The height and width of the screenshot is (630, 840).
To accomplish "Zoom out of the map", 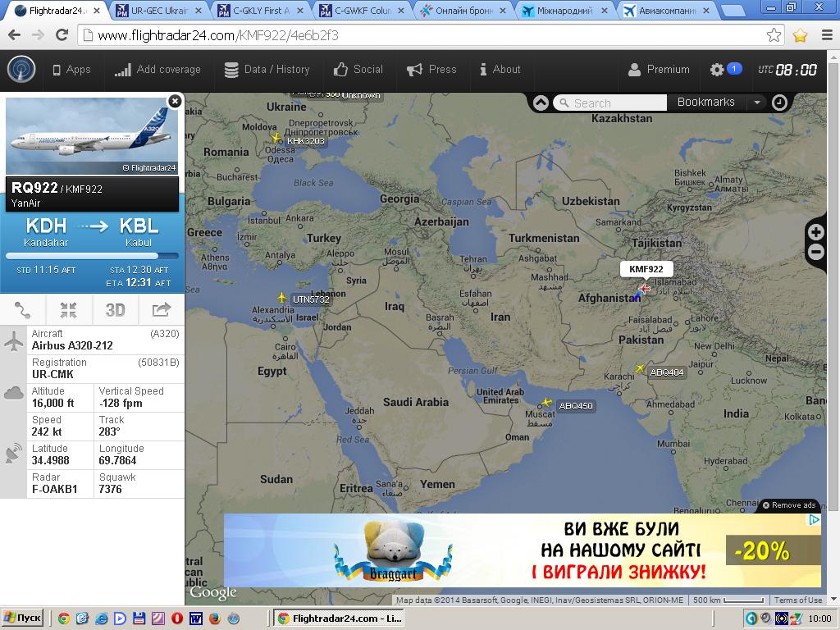I will click(816, 252).
